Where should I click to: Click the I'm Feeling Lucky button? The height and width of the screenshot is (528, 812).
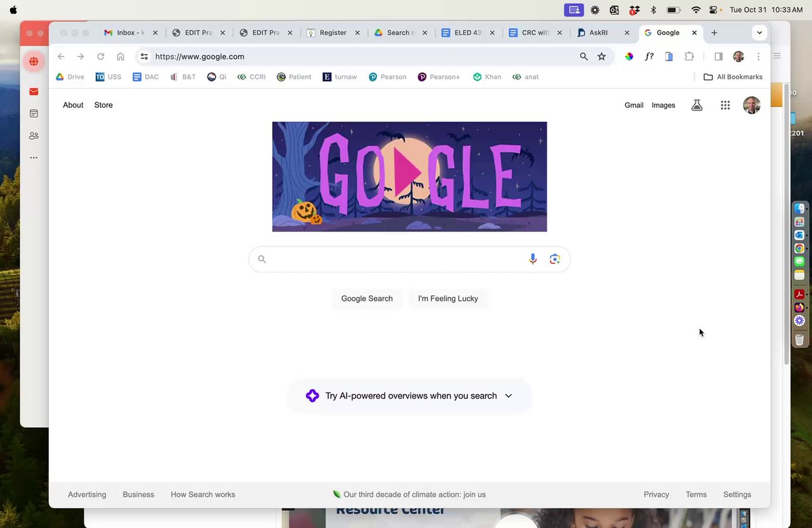448,298
